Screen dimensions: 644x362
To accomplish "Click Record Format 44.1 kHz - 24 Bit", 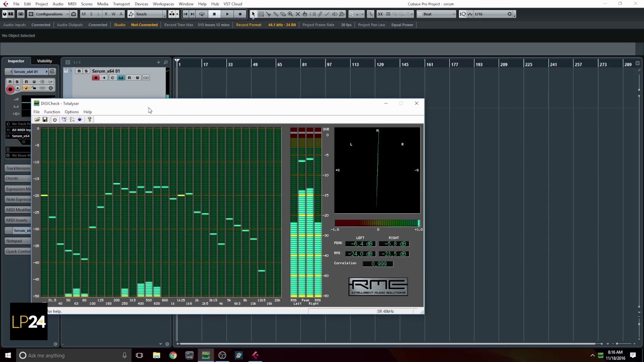I will [x=282, y=25].
